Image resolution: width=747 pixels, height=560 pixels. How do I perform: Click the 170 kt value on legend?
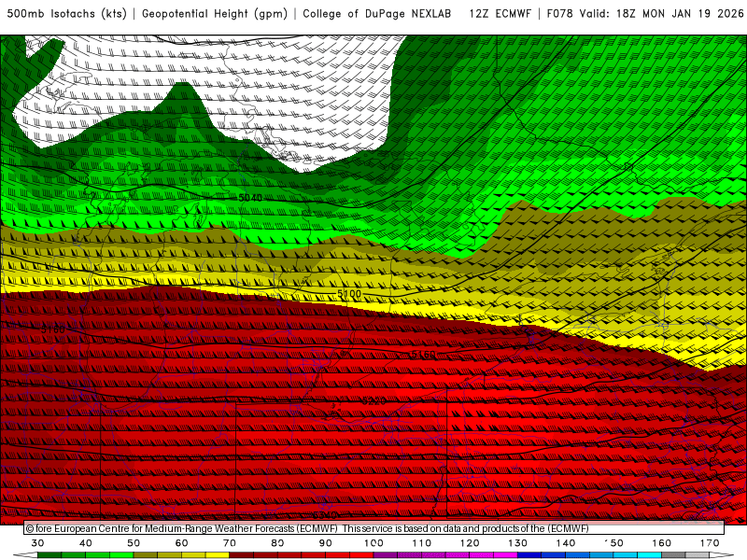click(x=710, y=543)
